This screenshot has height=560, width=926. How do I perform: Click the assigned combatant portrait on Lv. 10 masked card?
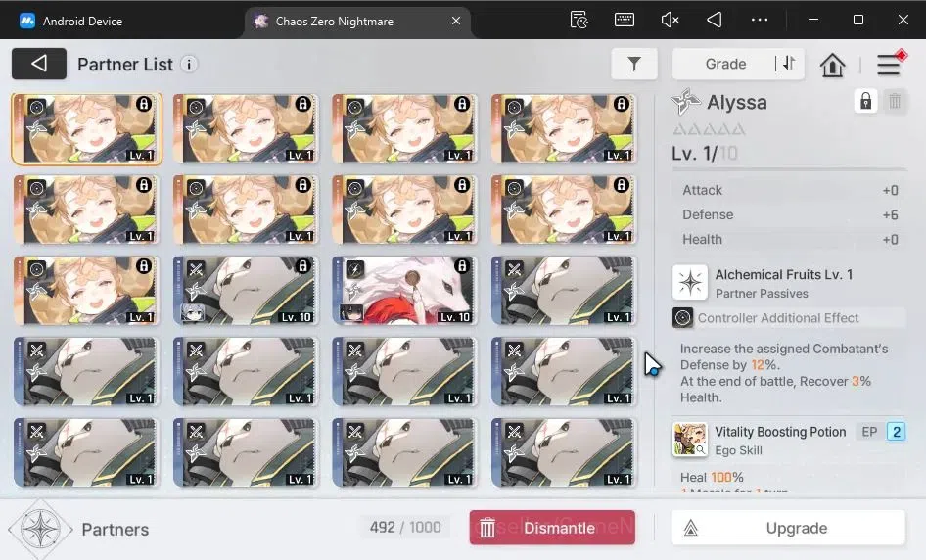[192, 312]
